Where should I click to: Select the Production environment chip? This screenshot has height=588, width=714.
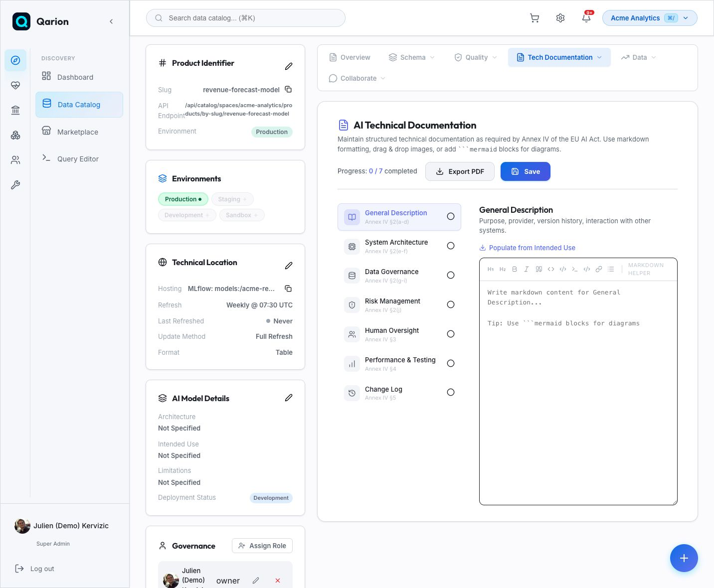[183, 199]
